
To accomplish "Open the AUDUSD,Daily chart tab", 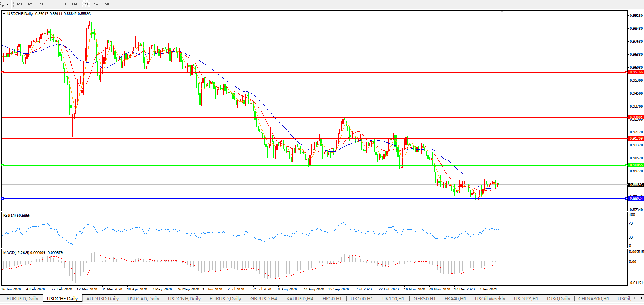I will click(x=102, y=299).
